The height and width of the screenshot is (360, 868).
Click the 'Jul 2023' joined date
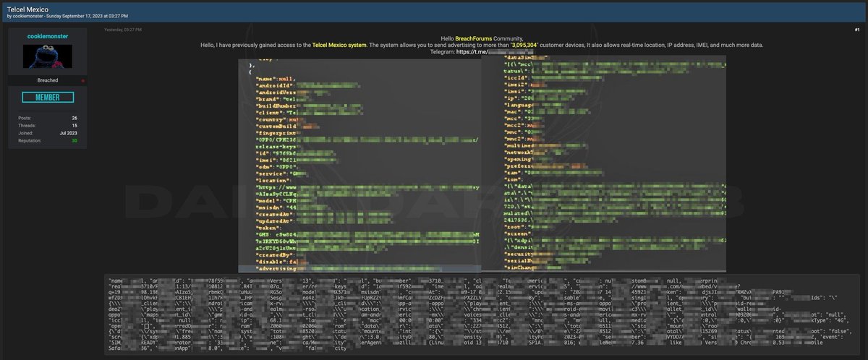tap(69, 133)
